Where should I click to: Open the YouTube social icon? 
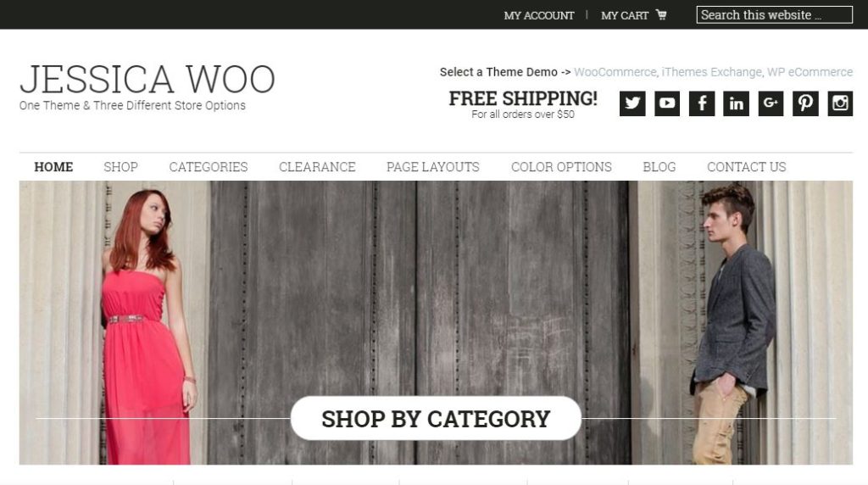coord(667,103)
